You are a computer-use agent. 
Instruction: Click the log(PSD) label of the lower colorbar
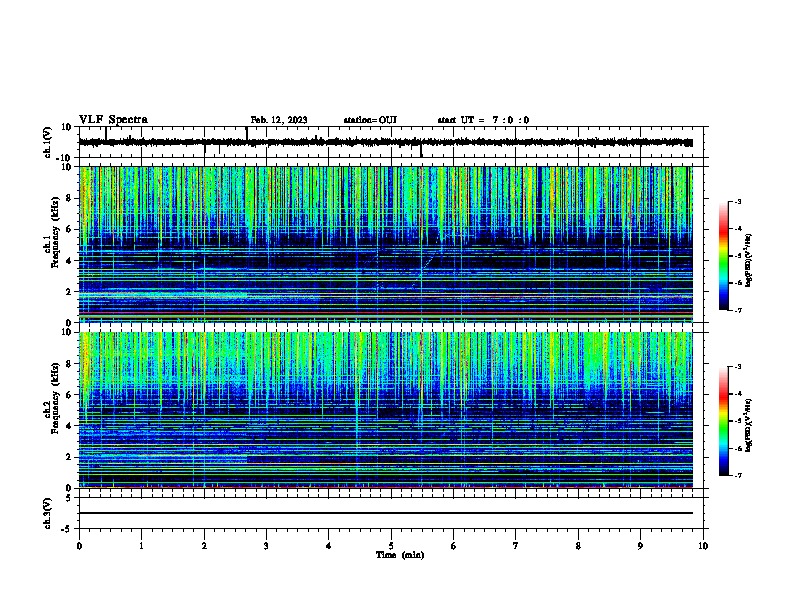(x=749, y=425)
